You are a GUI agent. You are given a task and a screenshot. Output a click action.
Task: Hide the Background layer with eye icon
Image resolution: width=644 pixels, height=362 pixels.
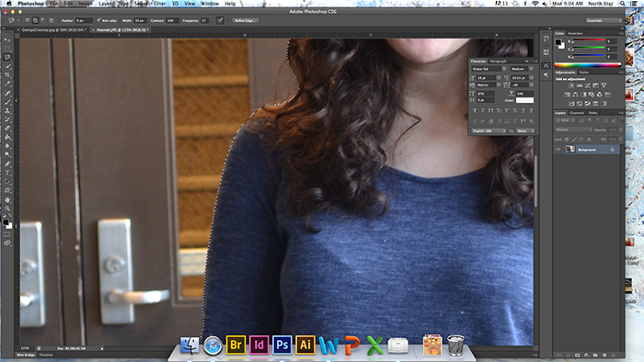coord(558,150)
